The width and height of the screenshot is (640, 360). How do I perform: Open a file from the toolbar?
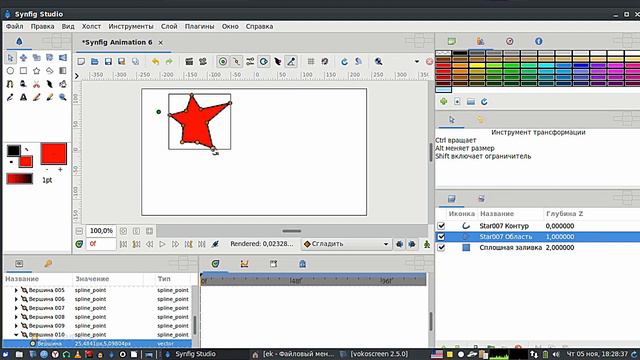95,62
